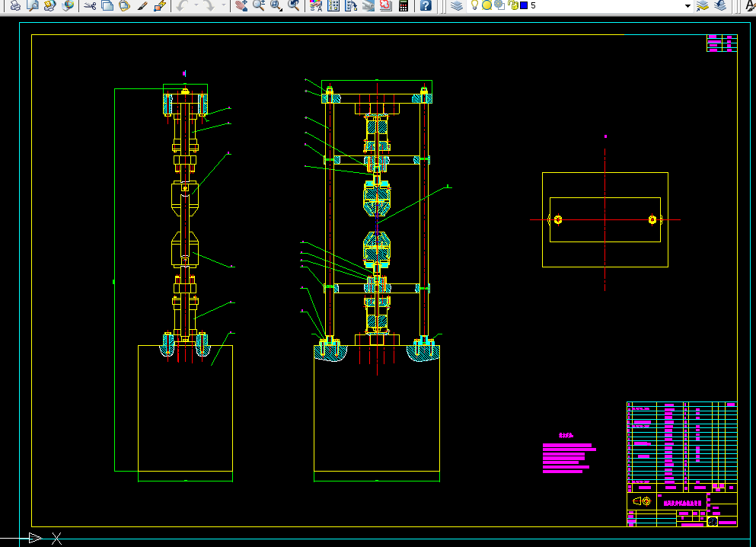This screenshot has width=756, height=547.
Task: Click the text style icon at far right
Action: click(750, 5)
